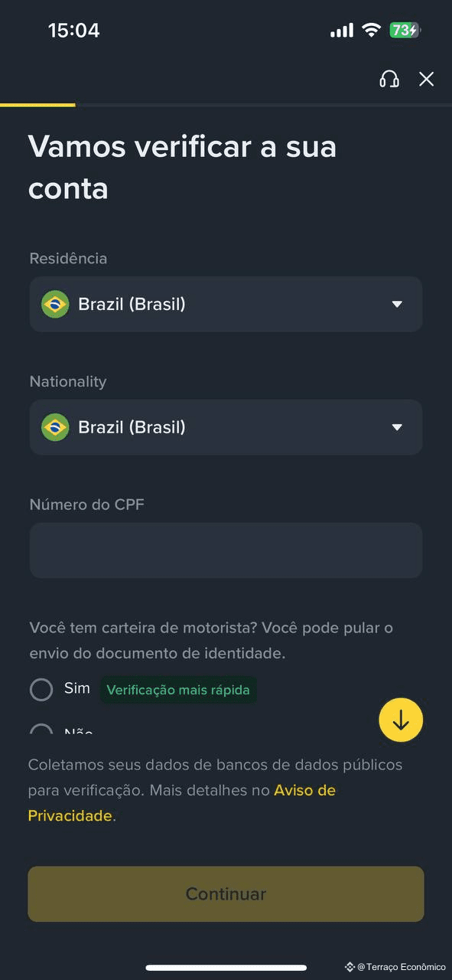The height and width of the screenshot is (980, 452).
Task: Tap the battery indicator in status bar
Action: pyautogui.click(x=405, y=31)
